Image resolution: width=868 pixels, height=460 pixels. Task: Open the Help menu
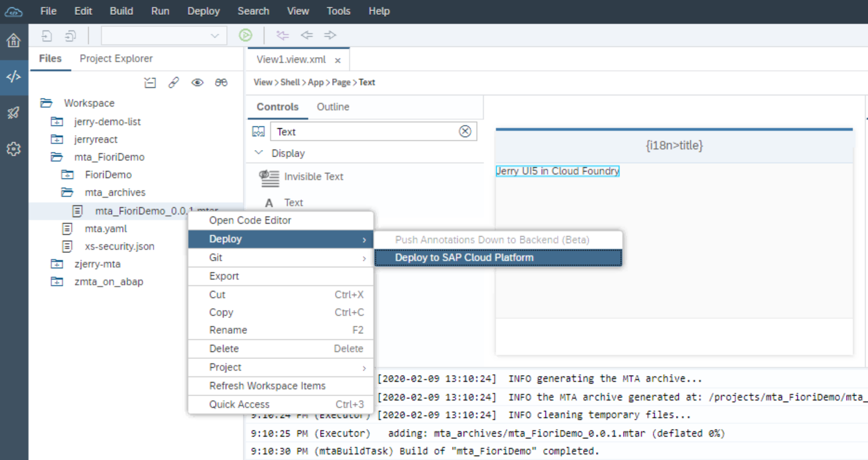[x=379, y=11]
